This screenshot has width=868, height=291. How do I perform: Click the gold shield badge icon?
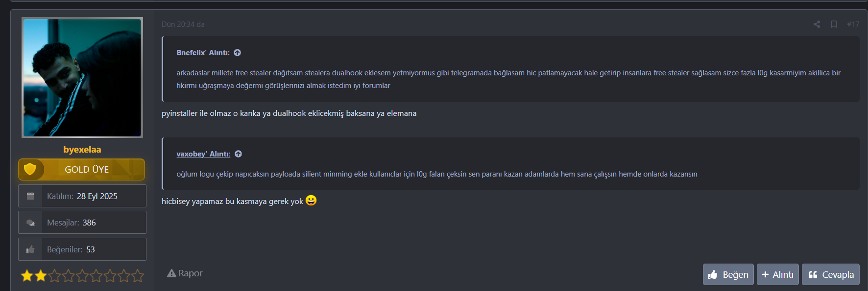click(30, 169)
